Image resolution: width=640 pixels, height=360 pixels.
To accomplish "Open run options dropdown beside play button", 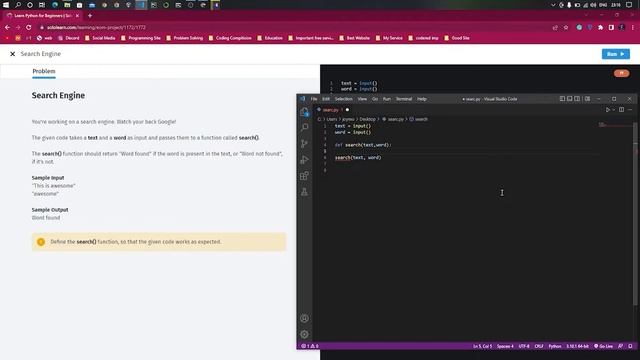I will coord(613,110).
